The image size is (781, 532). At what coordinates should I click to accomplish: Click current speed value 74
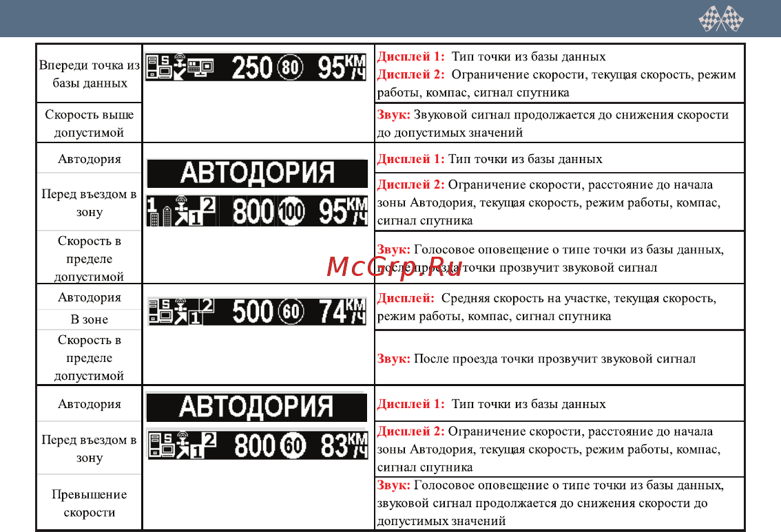click(333, 312)
